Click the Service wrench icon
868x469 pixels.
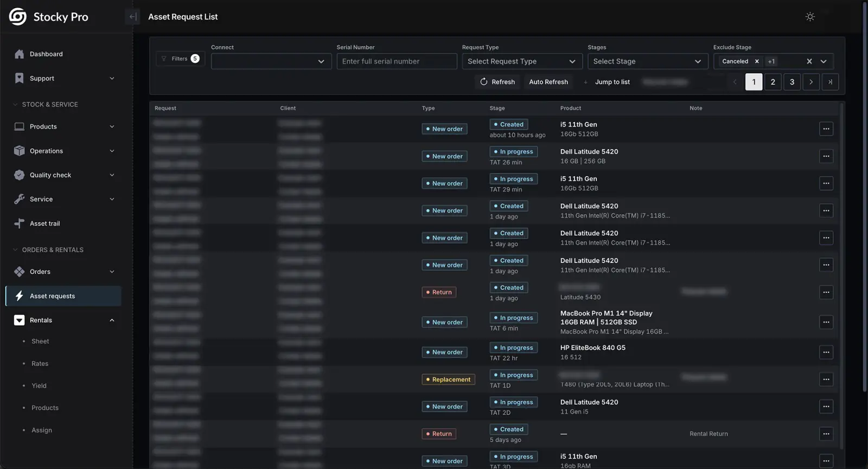click(20, 200)
